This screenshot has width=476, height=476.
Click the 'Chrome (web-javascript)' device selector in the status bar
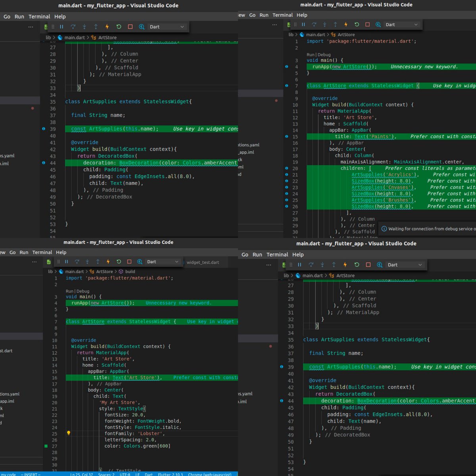(209, 474)
